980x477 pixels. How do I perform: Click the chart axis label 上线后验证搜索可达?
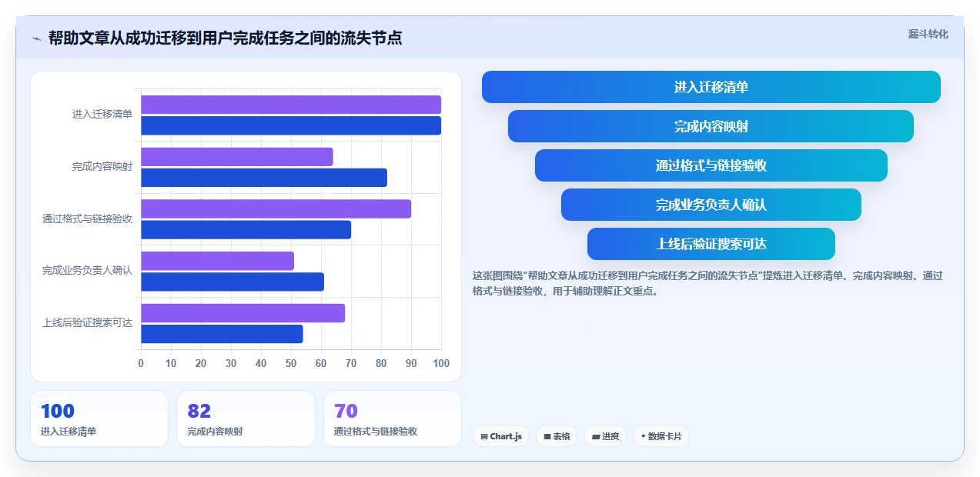click(87, 322)
